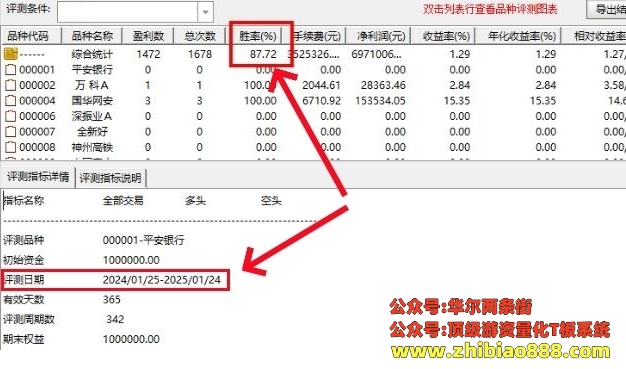The height and width of the screenshot is (369, 626).
Task: Open the 评测条件 dropdown arrow
Action: (x=205, y=12)
